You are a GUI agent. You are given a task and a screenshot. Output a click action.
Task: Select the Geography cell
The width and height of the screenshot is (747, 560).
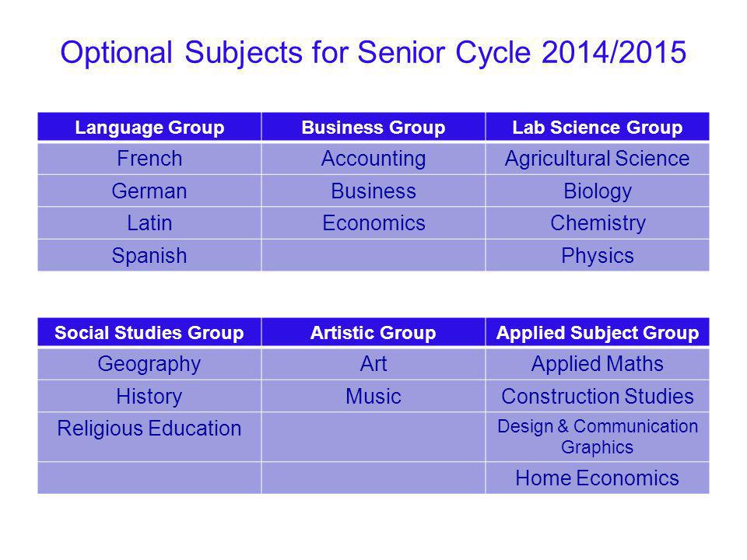(x=149, y=364)
